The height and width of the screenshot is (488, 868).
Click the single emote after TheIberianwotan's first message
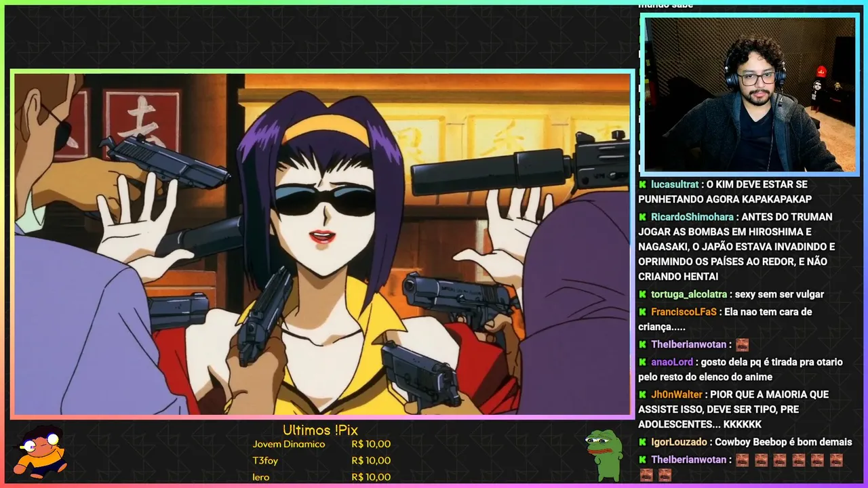coord(742,345)
